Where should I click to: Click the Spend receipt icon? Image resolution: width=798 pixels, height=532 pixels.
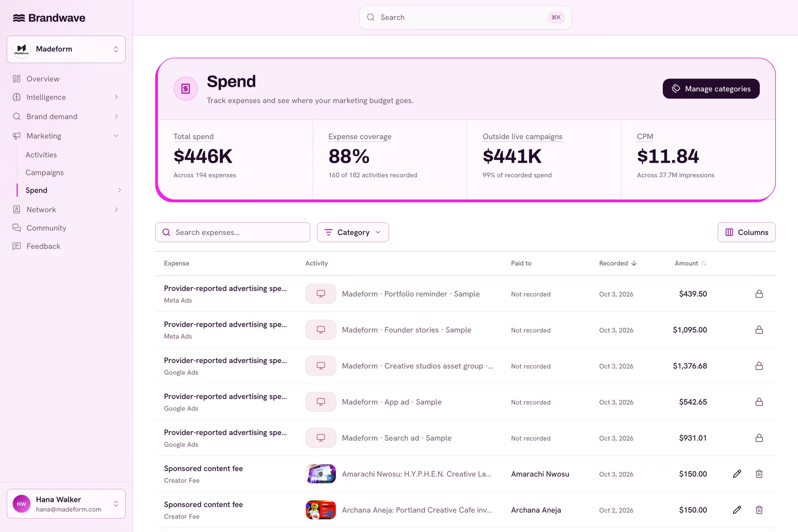click(185, 89)
